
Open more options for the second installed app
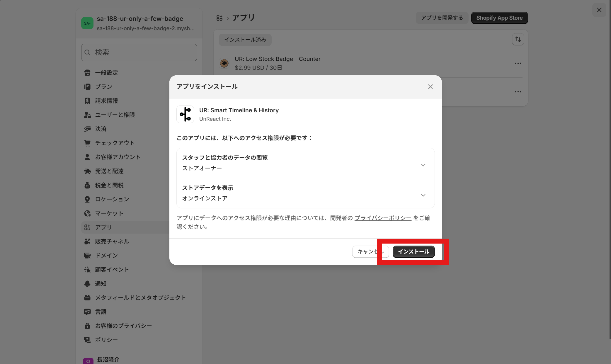518,92
